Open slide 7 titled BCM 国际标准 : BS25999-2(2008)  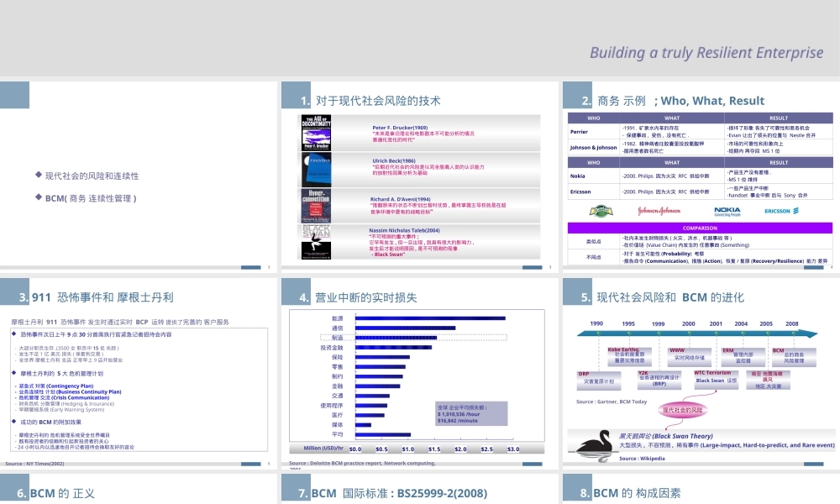(399, 493)
